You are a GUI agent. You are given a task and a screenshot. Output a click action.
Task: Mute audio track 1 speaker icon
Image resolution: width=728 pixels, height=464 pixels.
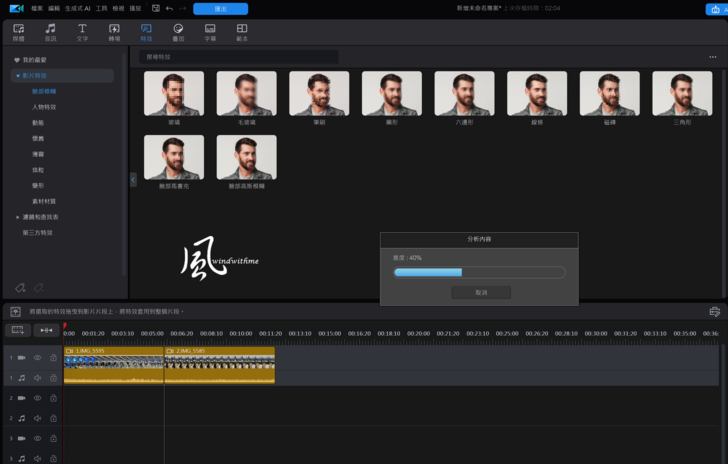click(x=37, y=378)
